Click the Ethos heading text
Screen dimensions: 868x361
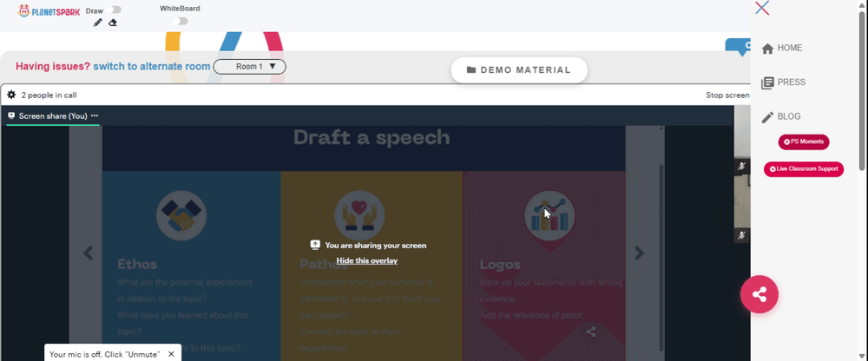[137, 264]
